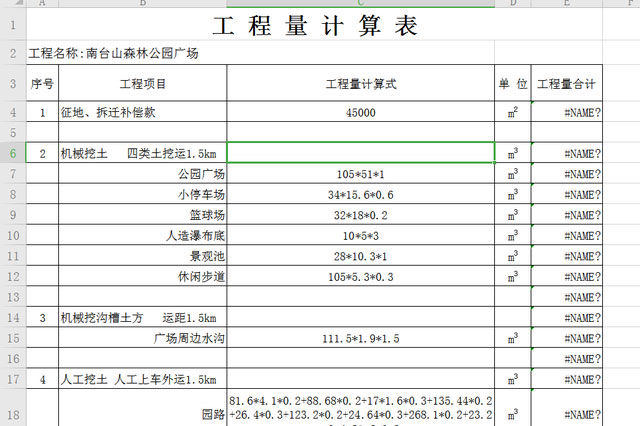Click the cell 小停车场
Viewport: 640px width, 426px height.
[x=142, y=194]
